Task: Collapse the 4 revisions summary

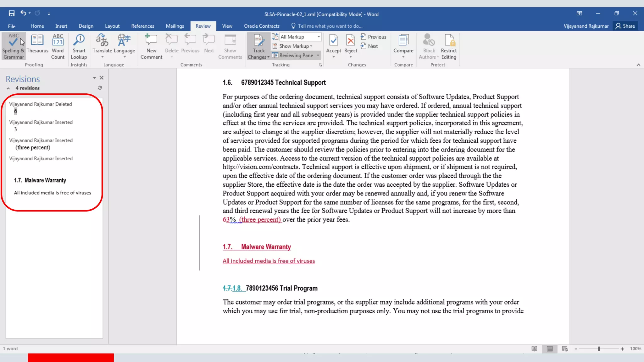Action: point(8,88)
